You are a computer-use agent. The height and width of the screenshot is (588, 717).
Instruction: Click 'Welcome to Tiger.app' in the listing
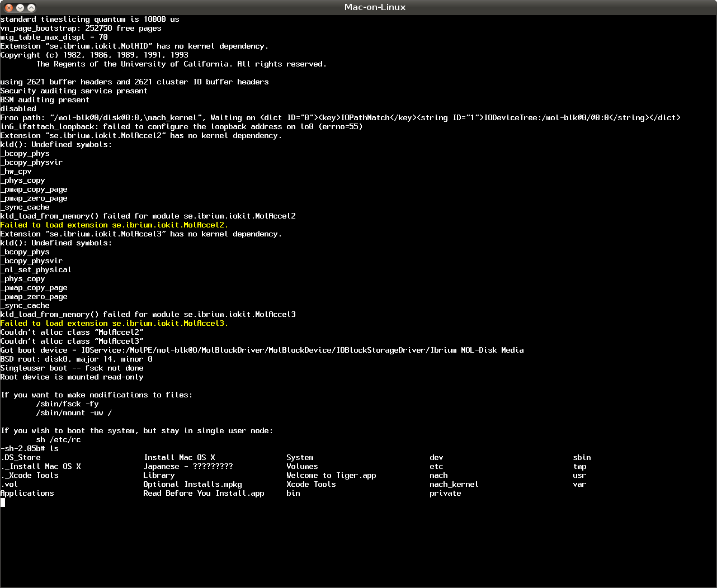point(331,475)
